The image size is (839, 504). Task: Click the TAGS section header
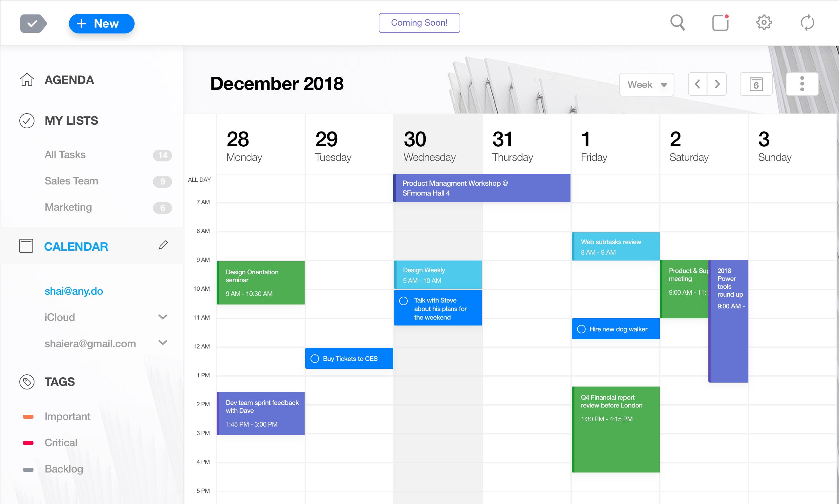(x=59, y=381)
